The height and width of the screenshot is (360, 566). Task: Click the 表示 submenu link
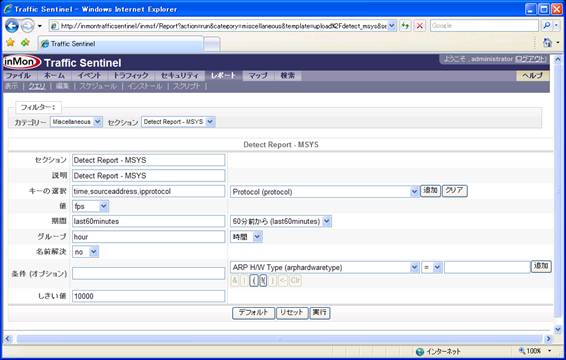click(12, 86)
